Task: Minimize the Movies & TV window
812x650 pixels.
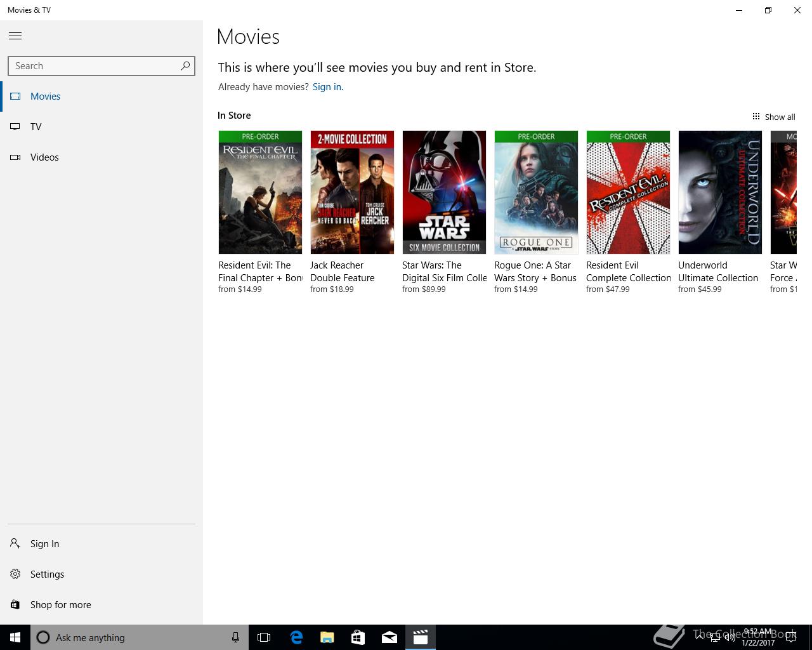Action: point(739,10)
